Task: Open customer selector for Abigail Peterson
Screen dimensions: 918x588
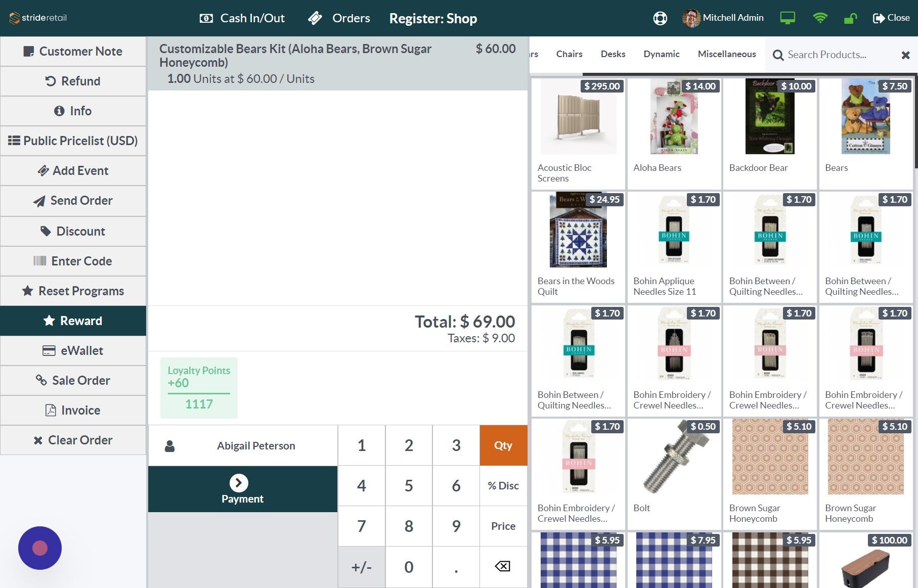Action: pyautogui.click(x=242, y=445)
